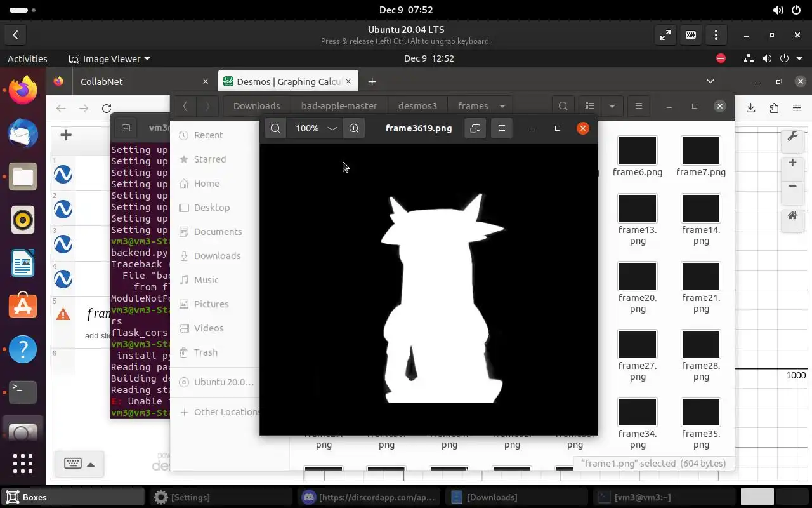This screenshot has width=812, height=508.
Task: Open Downloads in Files sidebar
Action: point(216,256)
